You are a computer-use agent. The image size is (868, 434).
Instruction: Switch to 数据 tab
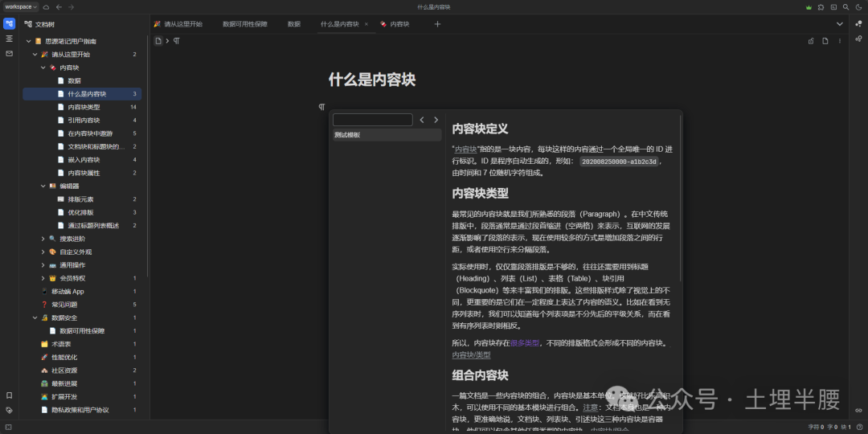[x=294, y=24]
